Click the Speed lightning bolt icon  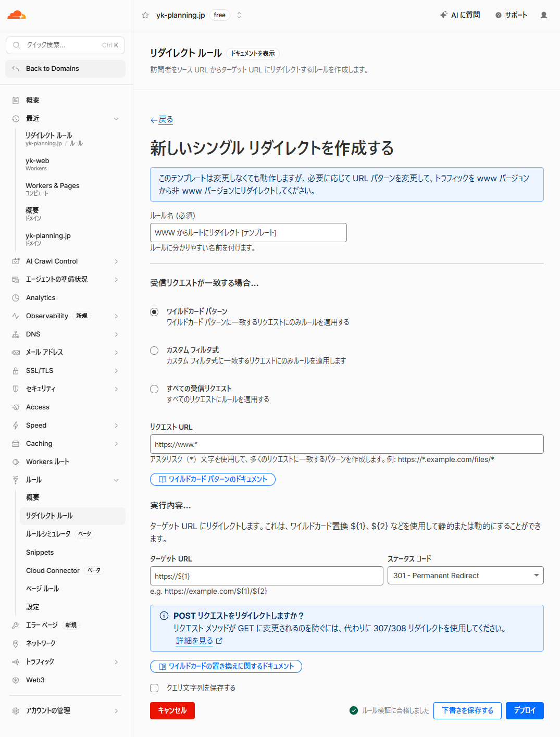[16, 426]
